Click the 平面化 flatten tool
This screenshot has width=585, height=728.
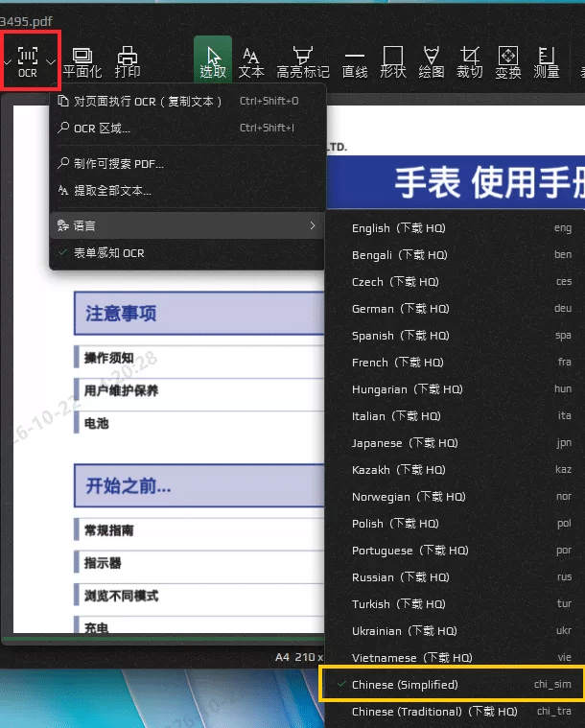tap(82, 62)
